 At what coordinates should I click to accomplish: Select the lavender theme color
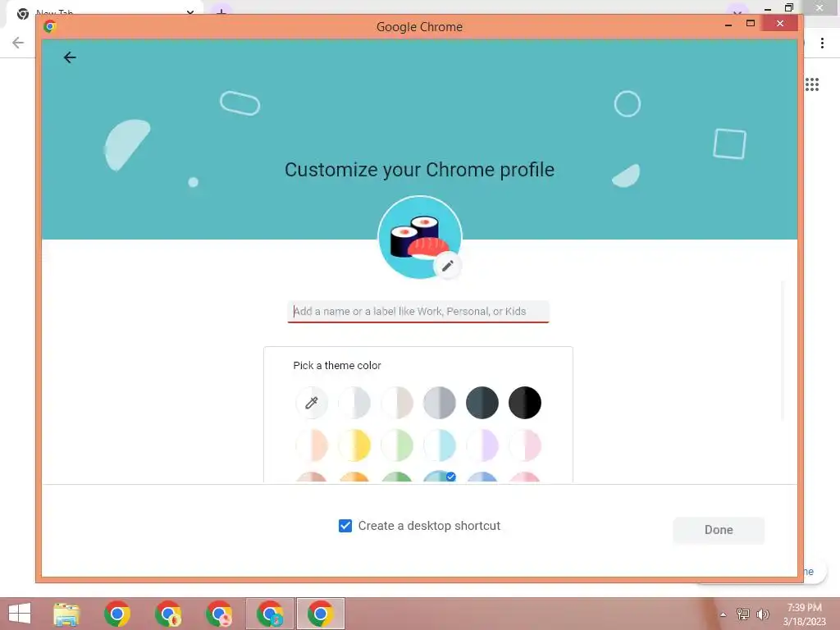(x=482, y=445)
